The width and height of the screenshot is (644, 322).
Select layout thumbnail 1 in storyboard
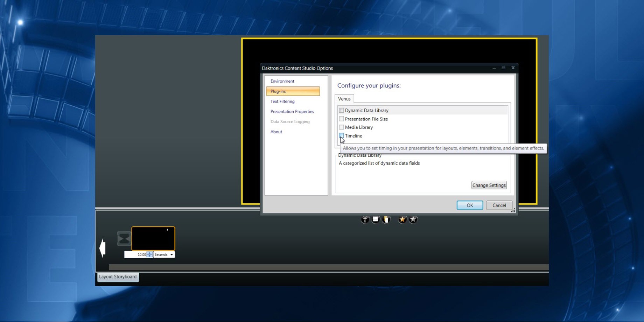tap(153, 239)
